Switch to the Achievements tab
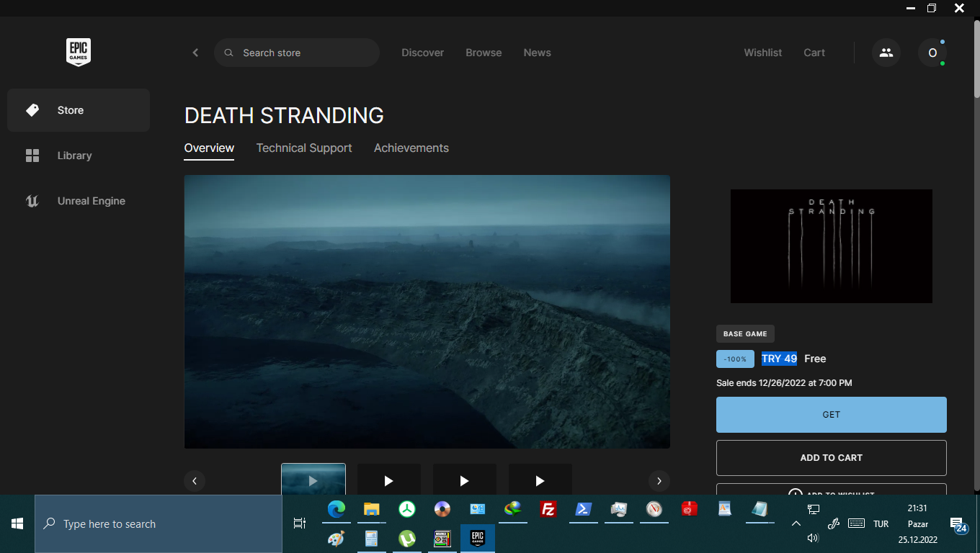Image resolution: width=980 pixels, height=553 pixels. [x=411, y=148]
